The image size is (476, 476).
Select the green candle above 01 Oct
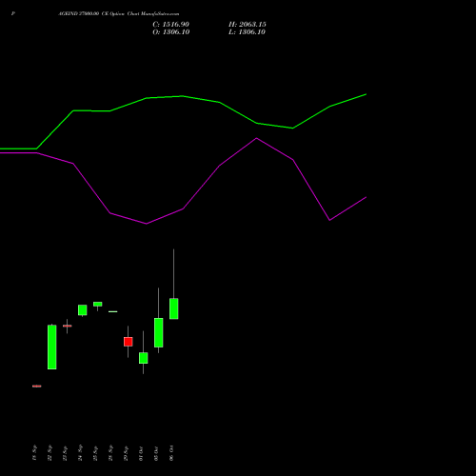(x=144, y=358)
